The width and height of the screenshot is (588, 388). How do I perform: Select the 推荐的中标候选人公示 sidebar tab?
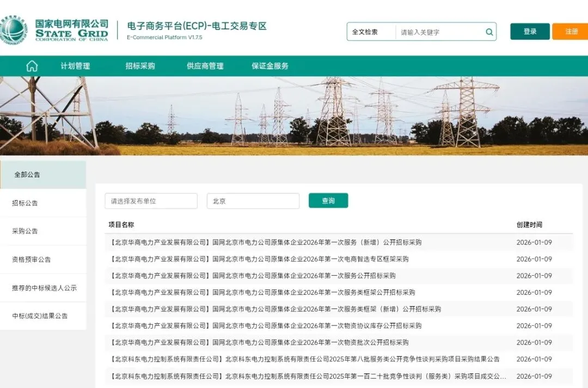tap(43, 288)
